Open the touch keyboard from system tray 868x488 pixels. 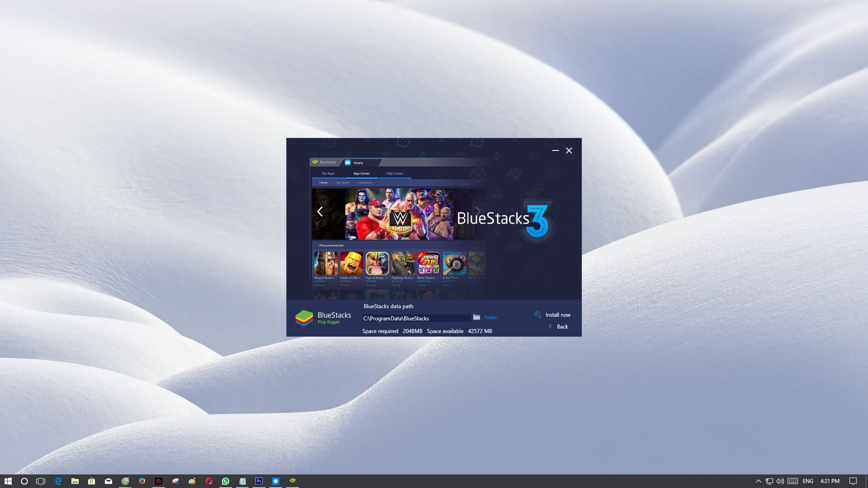tap(793, 481)
